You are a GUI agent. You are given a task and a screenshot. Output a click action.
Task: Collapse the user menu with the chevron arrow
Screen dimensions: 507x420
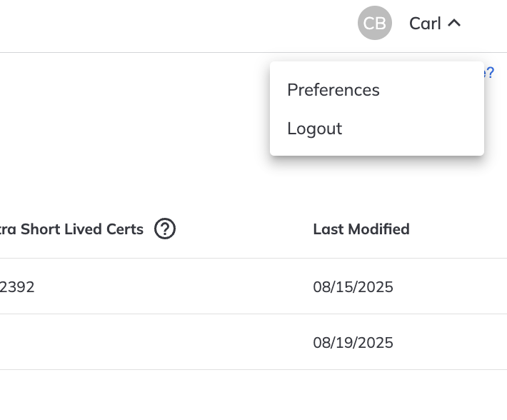point(454,23)
